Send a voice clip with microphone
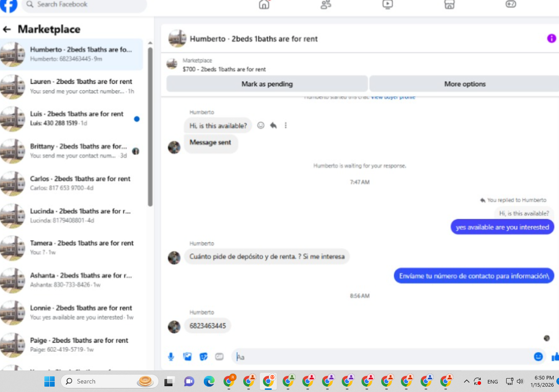 tap(171, 357)
